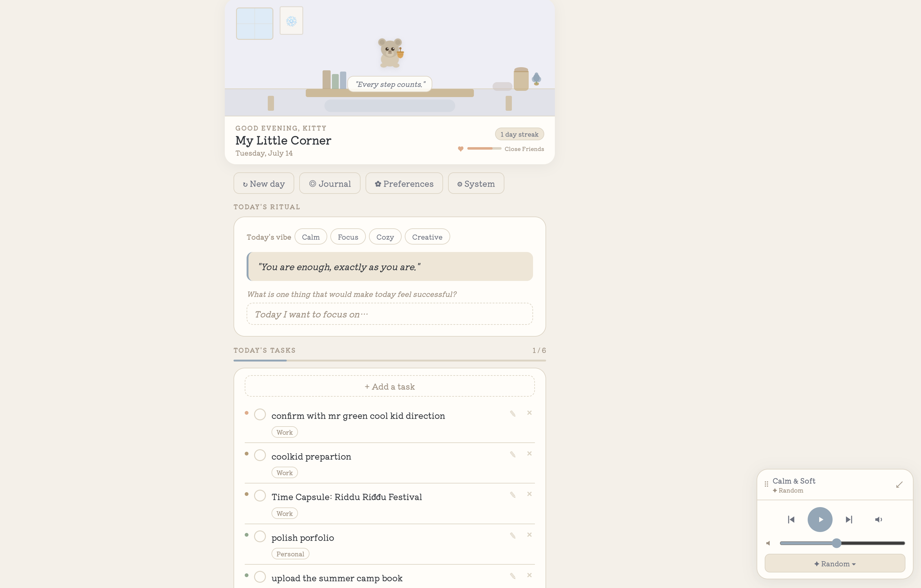Edit the 'polish porfolio' task

pyautogui.click(x=512, y=536)
